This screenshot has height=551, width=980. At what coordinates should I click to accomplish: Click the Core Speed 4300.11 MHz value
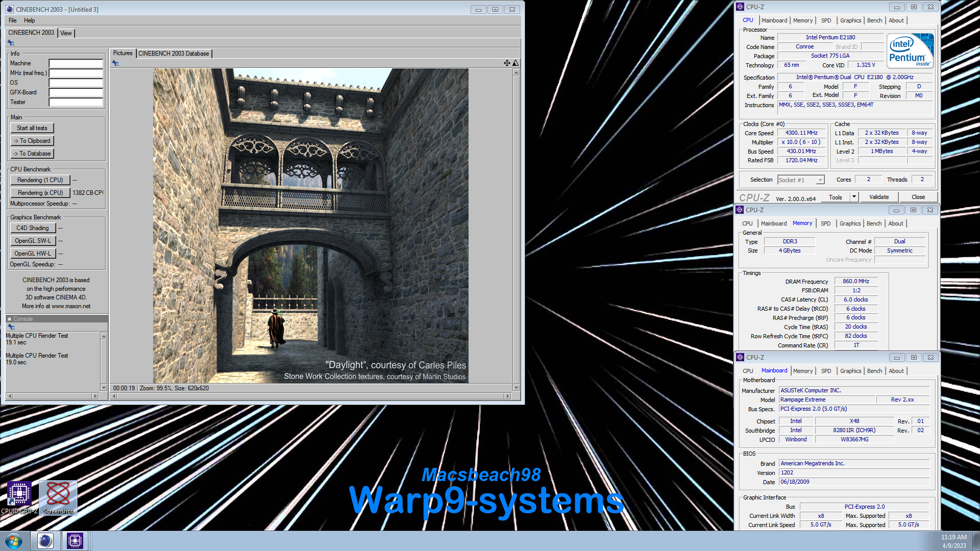tap(801, 133)
